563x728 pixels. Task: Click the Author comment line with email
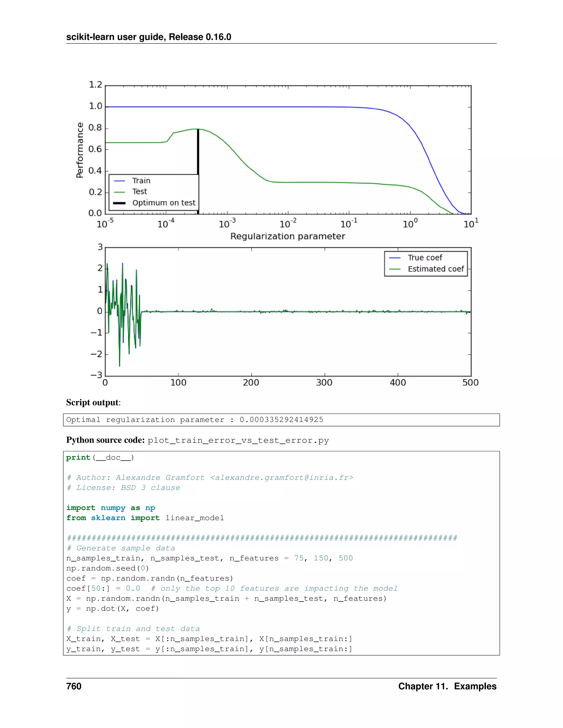[210, 478]
